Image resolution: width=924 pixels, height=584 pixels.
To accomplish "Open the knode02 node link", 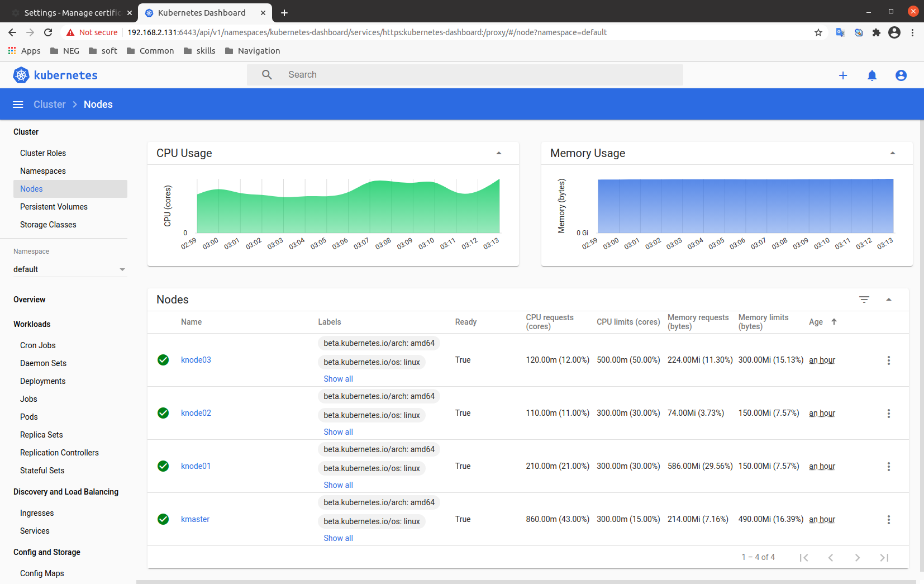I will tap(196, 413).
